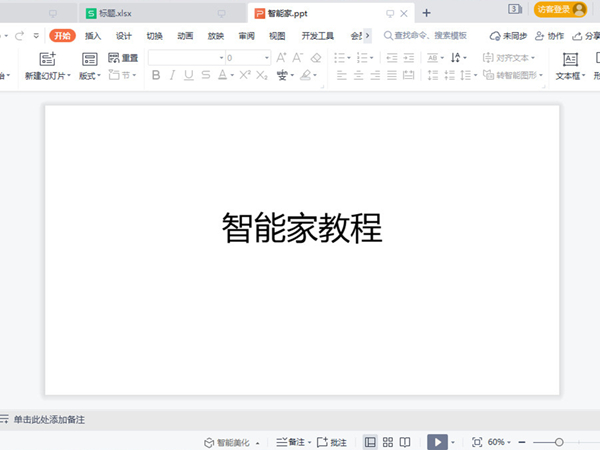
Task: Switch to reading view icon
Action: 405,442
